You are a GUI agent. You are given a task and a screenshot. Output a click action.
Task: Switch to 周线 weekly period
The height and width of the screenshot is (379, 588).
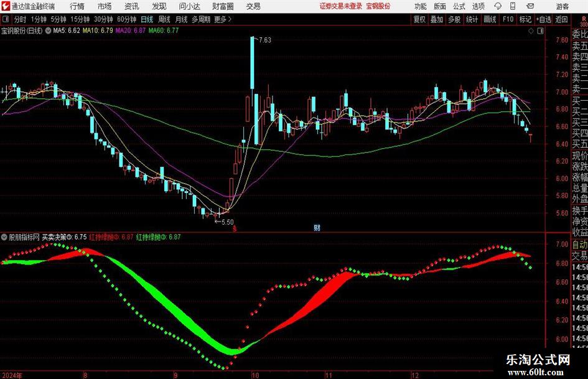164,19
